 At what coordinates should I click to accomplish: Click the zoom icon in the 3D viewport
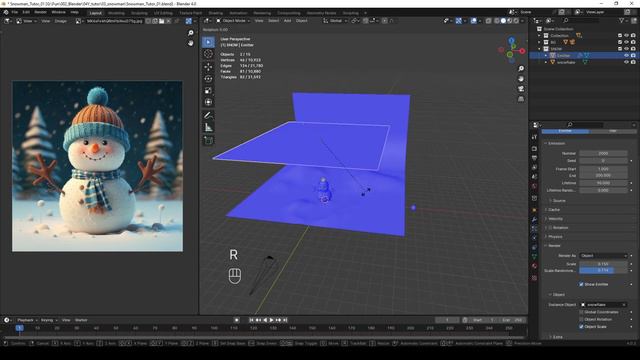pos(521,69)
